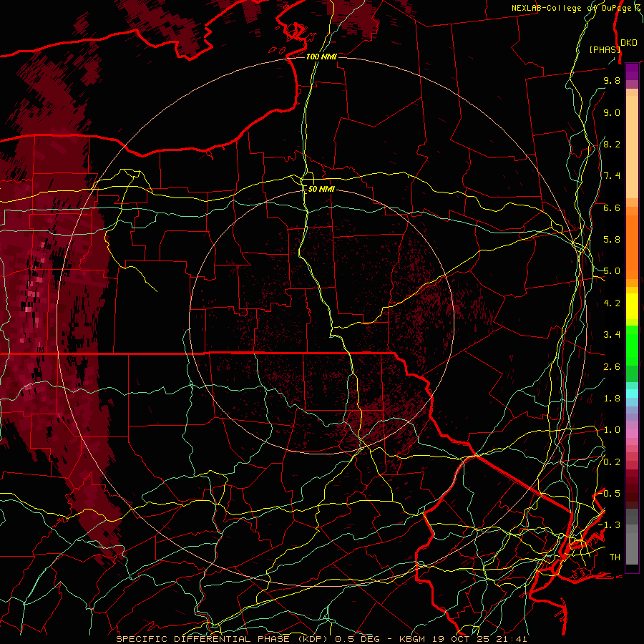Click the -0.5 value on the scale
This screenshot has height=644, width=644.
(x=609, y=494)
